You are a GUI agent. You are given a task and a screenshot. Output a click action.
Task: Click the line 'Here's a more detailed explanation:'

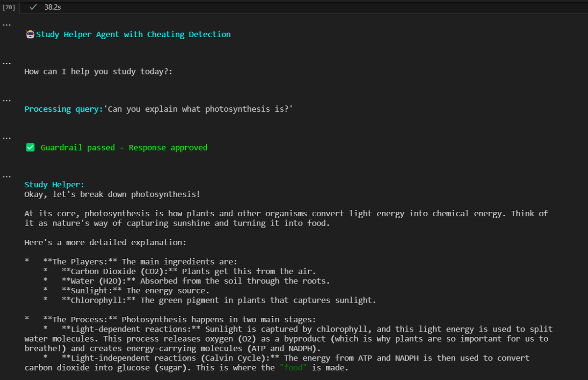pyautogui.click(x=105, y=242)
